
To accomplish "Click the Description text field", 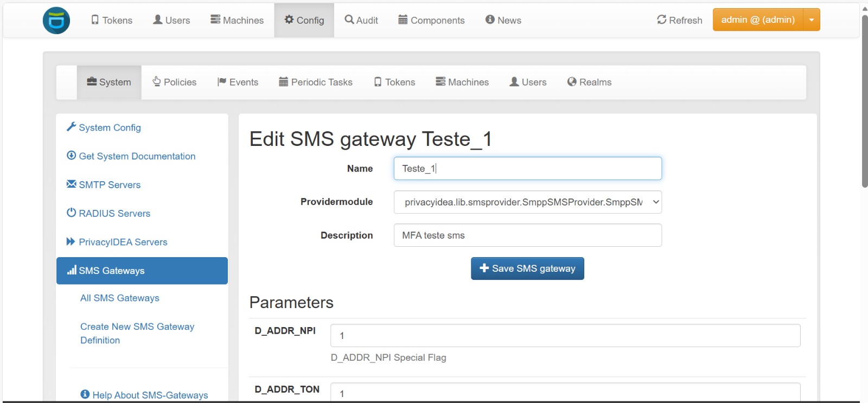I will click(x=527, y=235).
